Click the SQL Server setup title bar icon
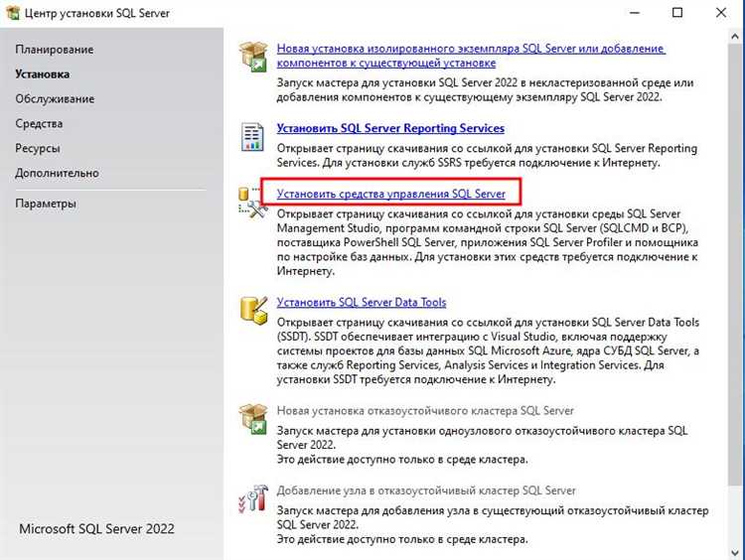Viewport: 745px width, 560px height. [14, 13]
